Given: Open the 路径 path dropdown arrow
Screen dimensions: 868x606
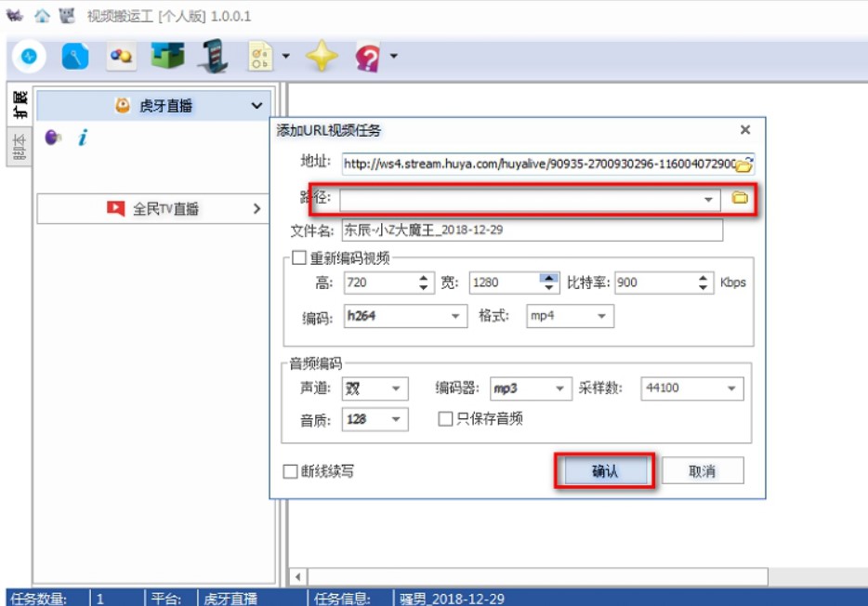Looking at the screenshot, I should pyautogui.click(x=708, y=199).
